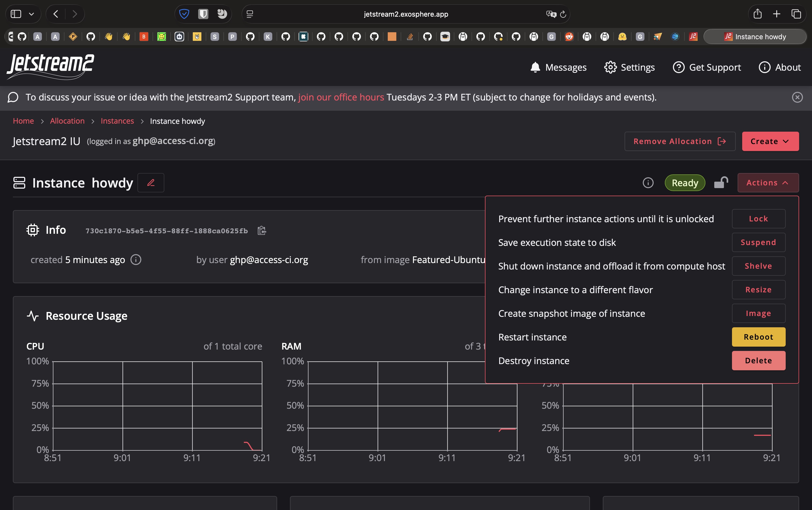Open the sidebar tab group chevron menu
The width and height of the screenshot is (812, 510).
tap(31, 14)
